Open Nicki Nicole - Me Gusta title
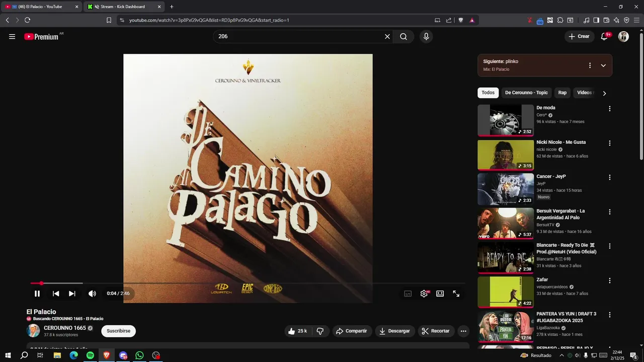Image resolution: width=644 pixels, height=362 pixels. point(561,142)
